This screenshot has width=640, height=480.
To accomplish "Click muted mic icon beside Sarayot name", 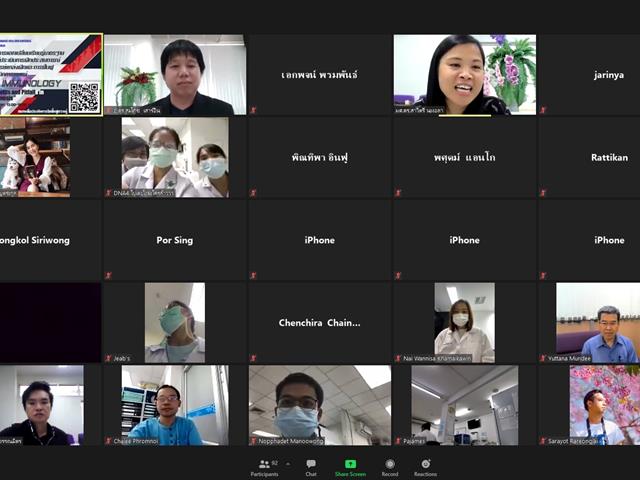I will click(x=543, y=441).
